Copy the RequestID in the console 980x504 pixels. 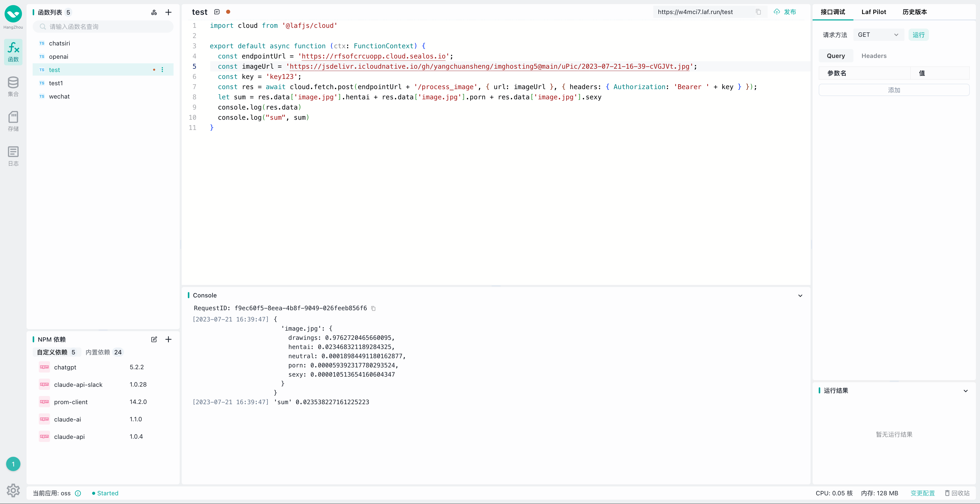tap(373, 308)
